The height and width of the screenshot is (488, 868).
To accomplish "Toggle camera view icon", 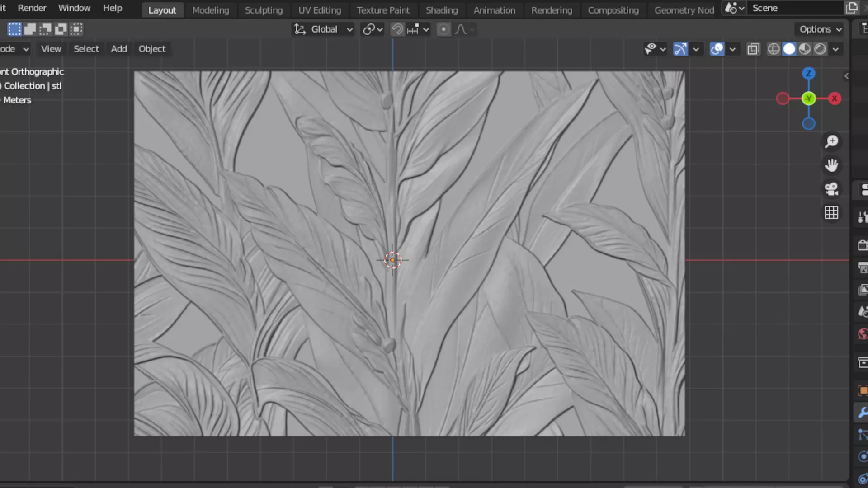I will coord(831,189).
